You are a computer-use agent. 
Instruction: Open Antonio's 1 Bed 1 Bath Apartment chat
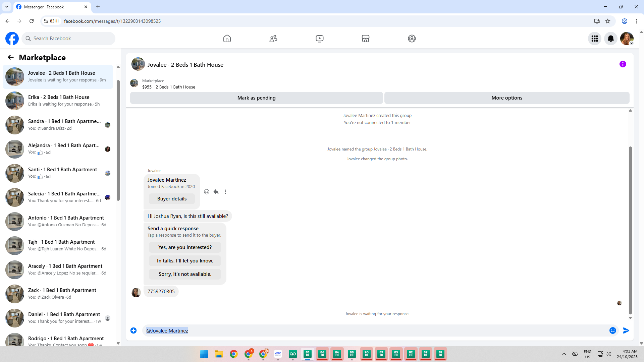[x=58, y=221]
